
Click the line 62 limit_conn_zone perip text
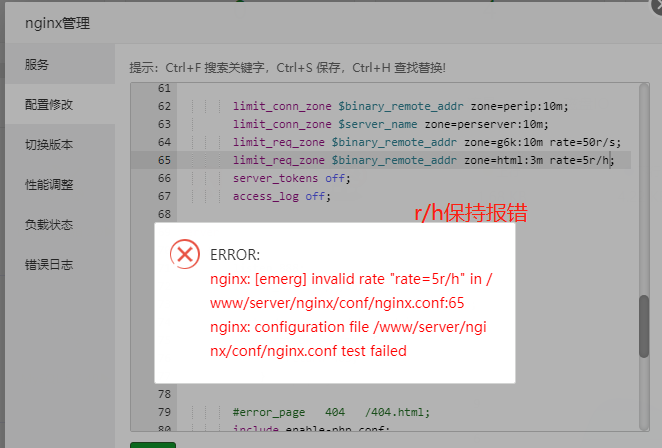click(401, 106)
